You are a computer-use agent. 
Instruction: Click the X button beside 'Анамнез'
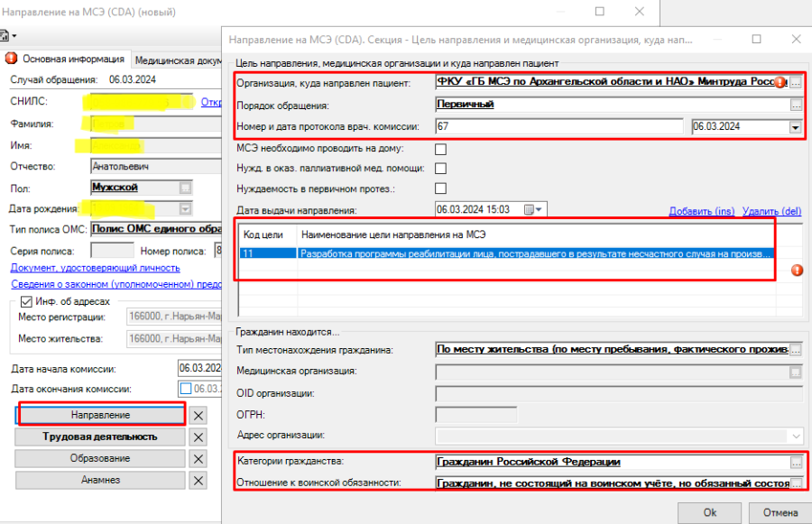pos(199,480)
